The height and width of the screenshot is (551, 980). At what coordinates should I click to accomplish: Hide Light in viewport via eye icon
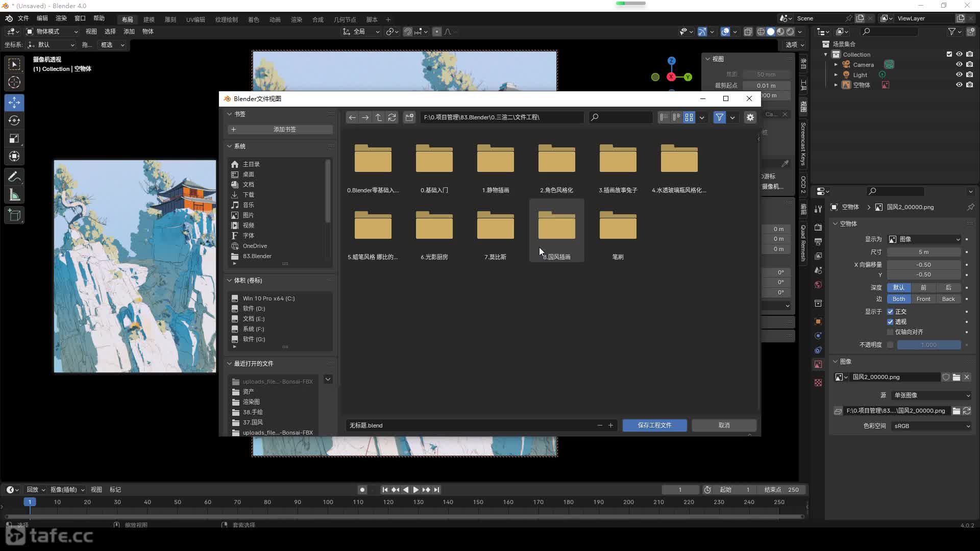click(x=959, y=74)
